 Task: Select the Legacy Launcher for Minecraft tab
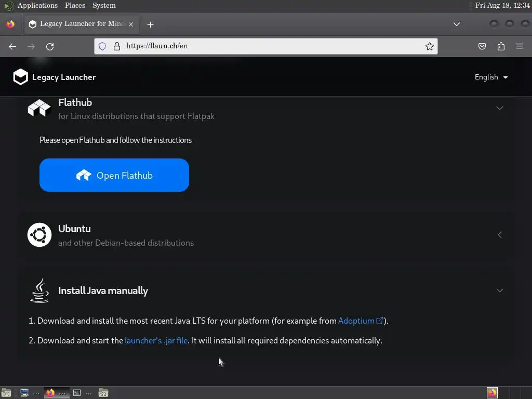click(x=81, y=24)
